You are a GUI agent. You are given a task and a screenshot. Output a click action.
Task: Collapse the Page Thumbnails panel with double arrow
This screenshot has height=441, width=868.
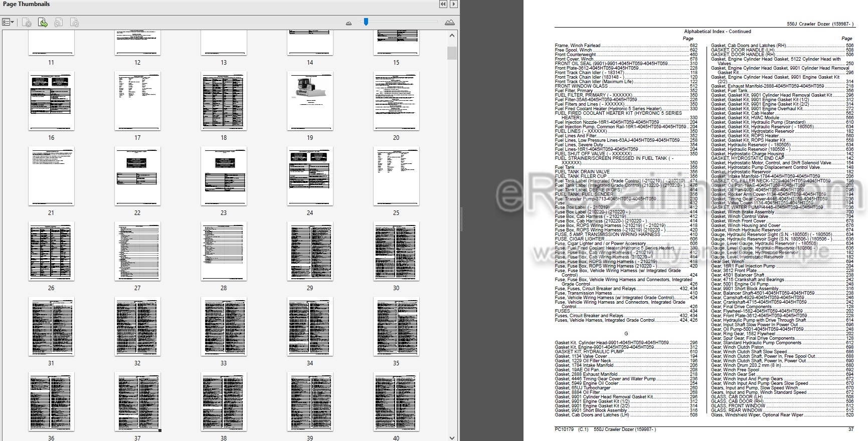443,4
